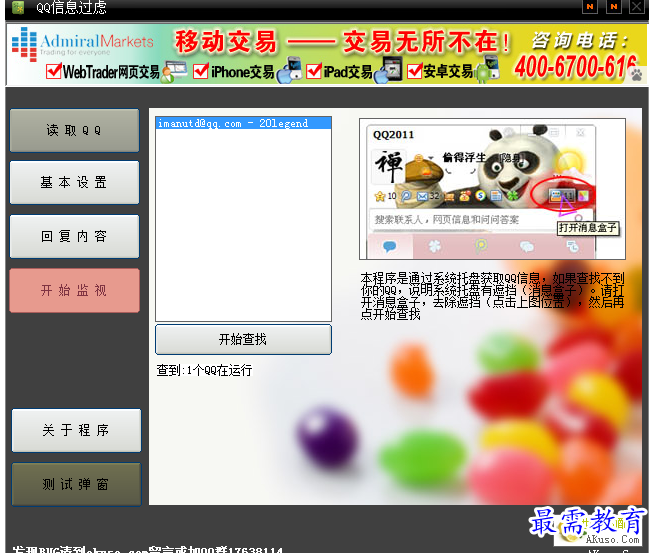
Task: Close the QQ信息过虑 window
Action: (637, 6)
